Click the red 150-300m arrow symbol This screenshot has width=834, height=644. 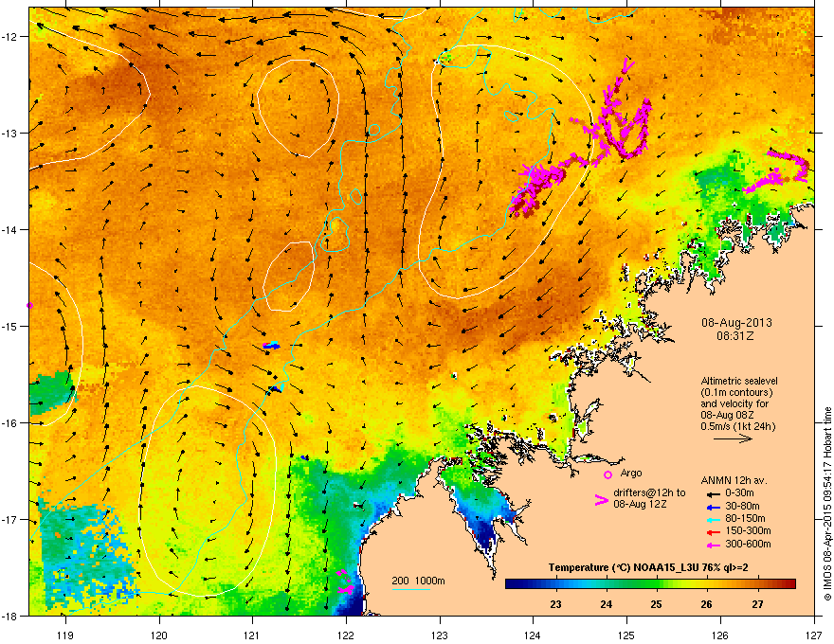pyautogui.click(x=712, y=532)
